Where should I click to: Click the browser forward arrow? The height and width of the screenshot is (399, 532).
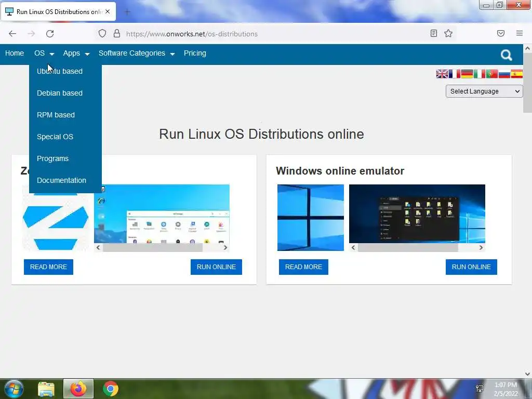tap(31, 34)
